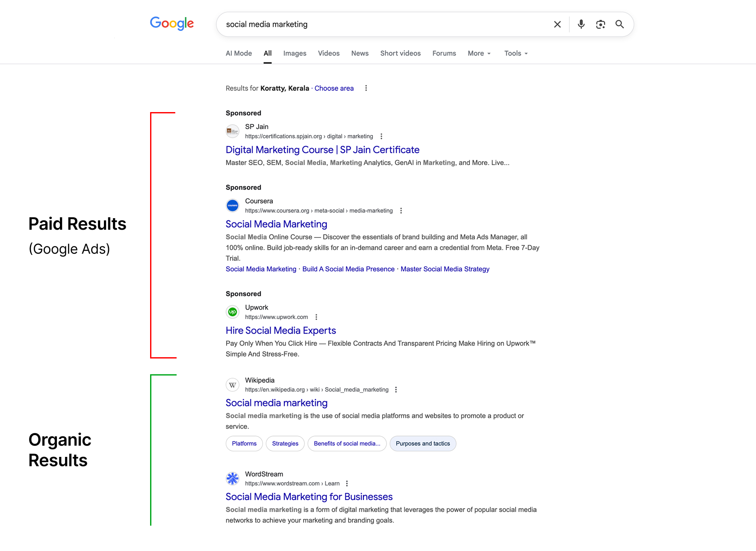Open Hire Social Media Experts link
Viewport: 756px width, 551px height.
pos(281,330)
